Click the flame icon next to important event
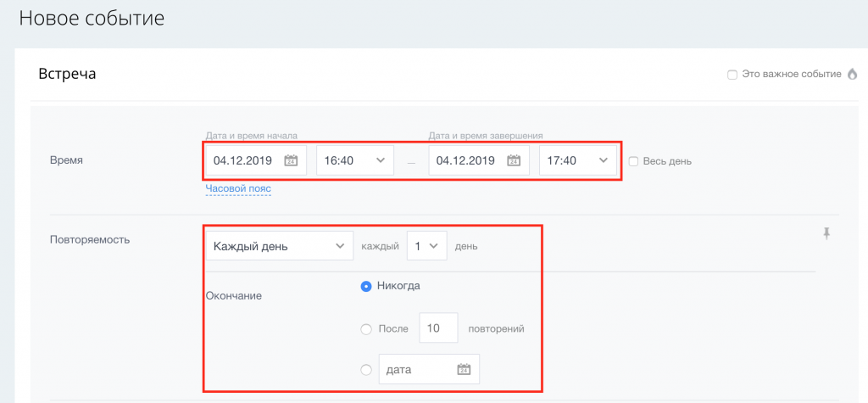Viewport: 868px width, 403px height. [x=852, y=74]
